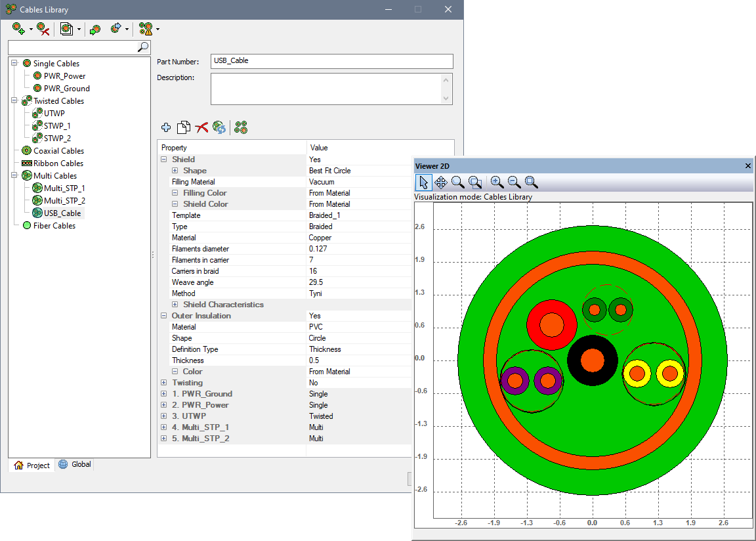Switch to the Project tab
The width and height of the screenshot is (756, 541).
click(x=31, y=465)
